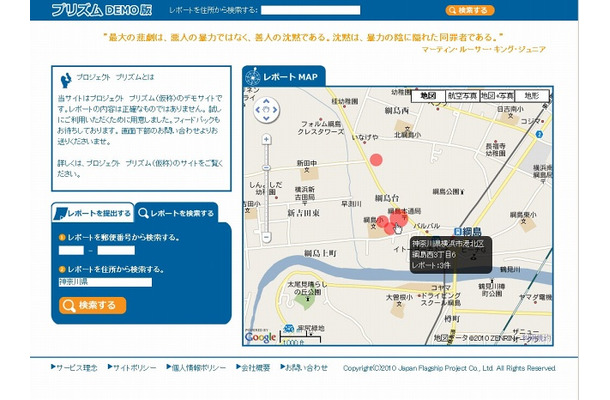Switch map to 地図 view
The width and height of the screenshot is (610, 400).
click(x=428, y=96)
